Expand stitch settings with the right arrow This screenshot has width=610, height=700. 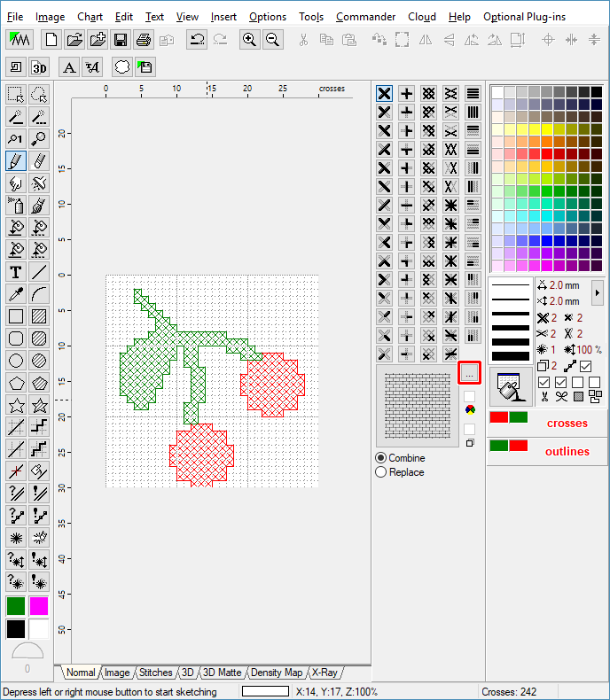(x=597, y=292)
